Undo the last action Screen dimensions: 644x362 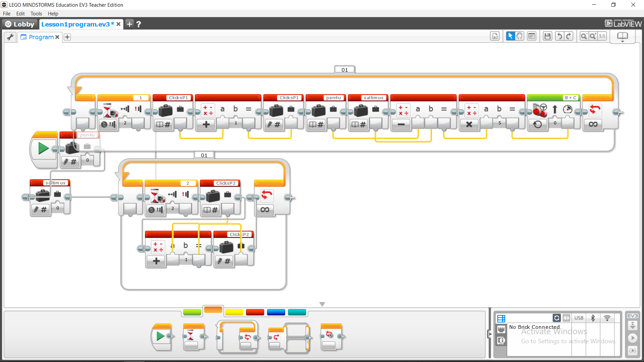(559, 36)
